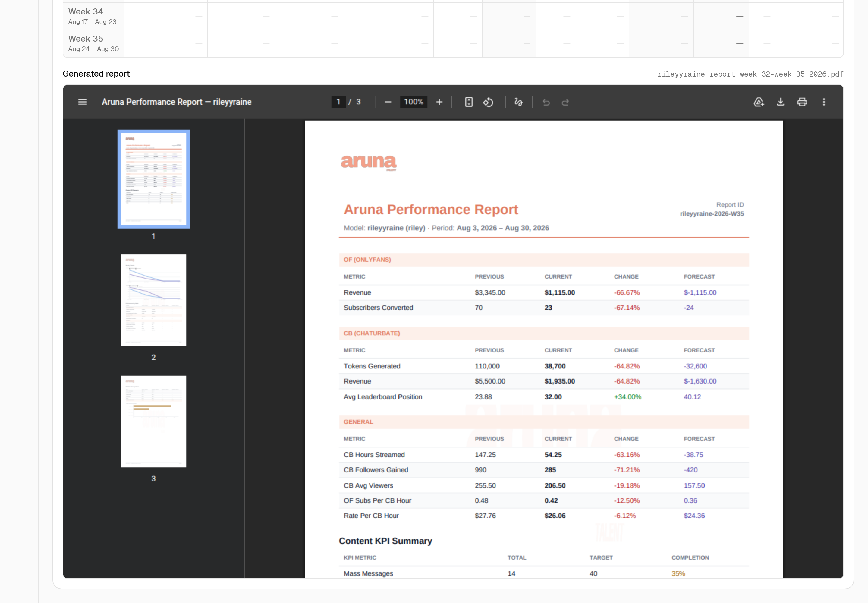Rotate the PDF counterclockwise

pos(488,102)
